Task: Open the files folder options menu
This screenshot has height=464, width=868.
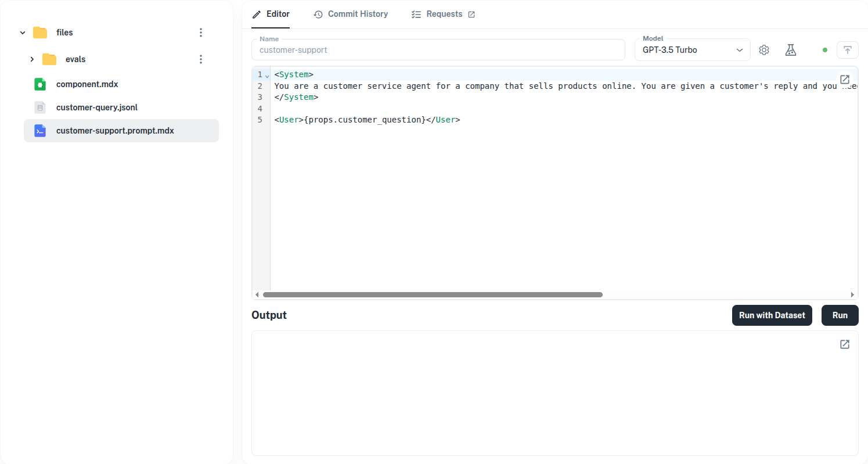Action: pos(201,33)
